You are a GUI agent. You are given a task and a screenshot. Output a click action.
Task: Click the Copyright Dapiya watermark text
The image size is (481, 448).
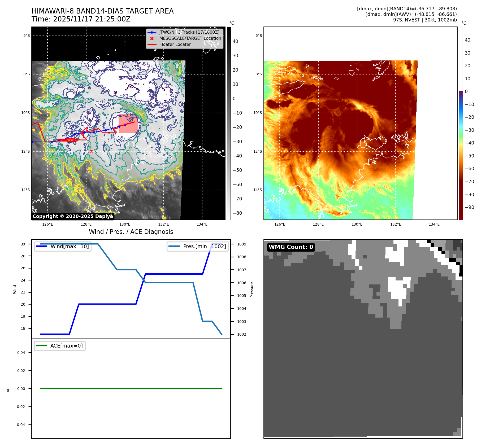(x=73, y=216)
